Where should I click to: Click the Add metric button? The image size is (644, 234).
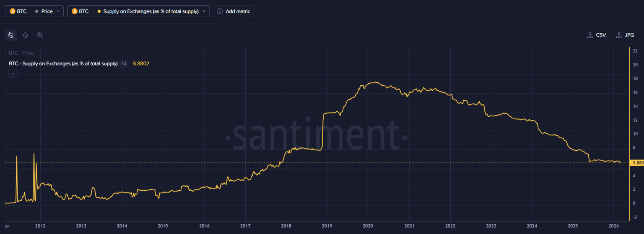pos(234,11)
